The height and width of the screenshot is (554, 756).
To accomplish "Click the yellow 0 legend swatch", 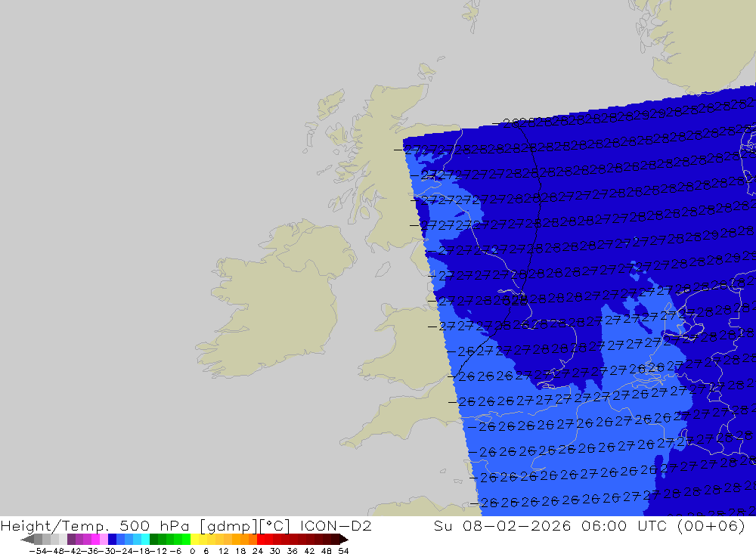I will [194, 540].
